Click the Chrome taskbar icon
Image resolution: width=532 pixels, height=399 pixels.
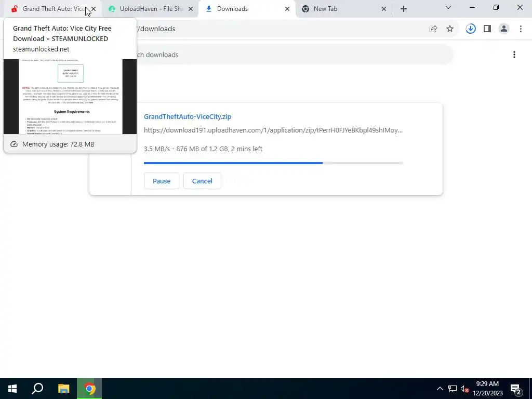(89, 389)
